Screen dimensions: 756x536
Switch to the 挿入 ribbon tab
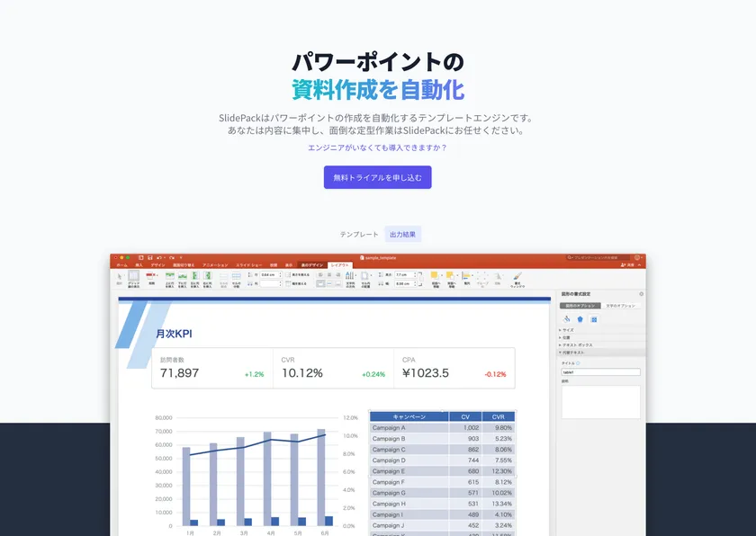pos(139,265)
